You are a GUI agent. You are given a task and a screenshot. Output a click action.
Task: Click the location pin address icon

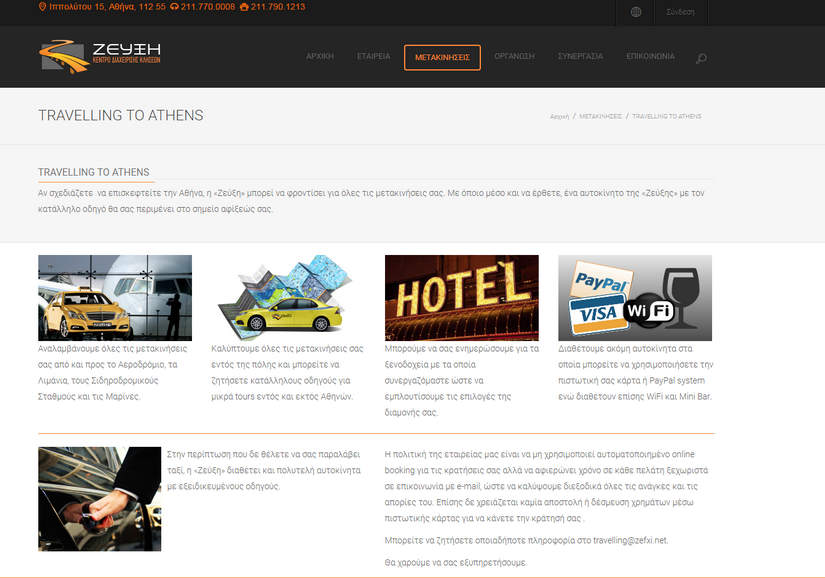(x=42, y=7)
